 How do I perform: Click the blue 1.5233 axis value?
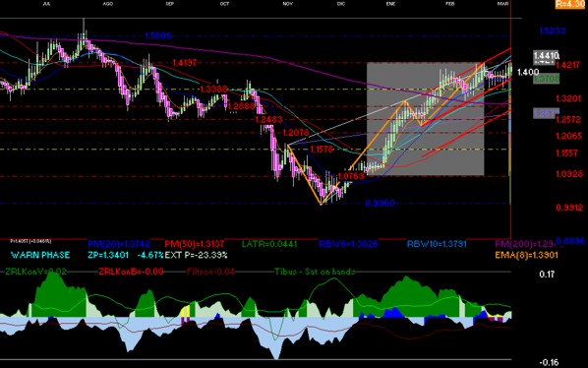552,31
